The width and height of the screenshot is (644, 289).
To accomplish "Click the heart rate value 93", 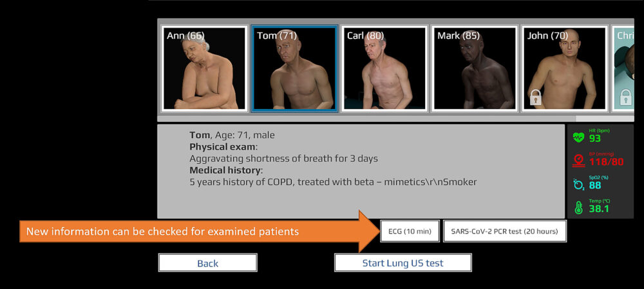I will coord(595,139).
